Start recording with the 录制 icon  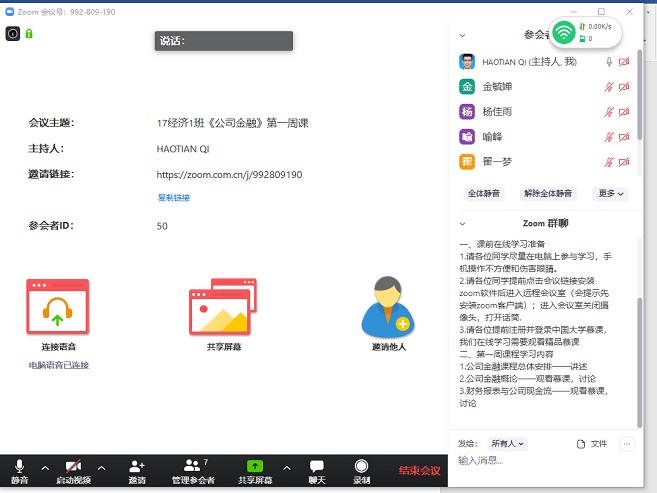[361, 468]
